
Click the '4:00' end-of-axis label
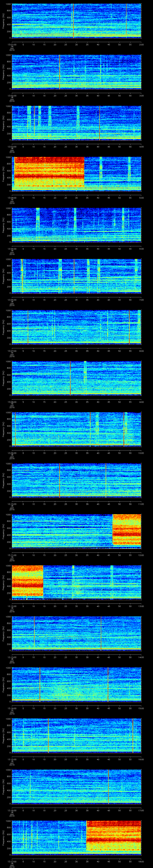141,147
